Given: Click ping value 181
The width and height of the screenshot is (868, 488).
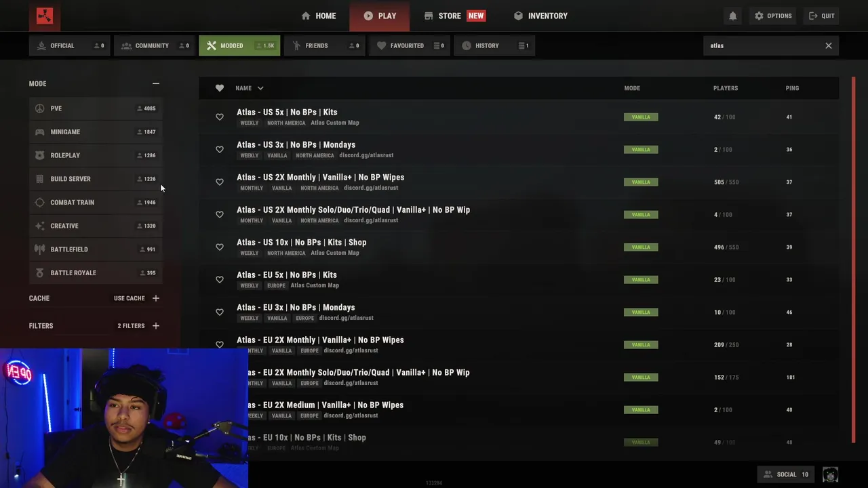Looking at the screenshot, I should 790,378.
